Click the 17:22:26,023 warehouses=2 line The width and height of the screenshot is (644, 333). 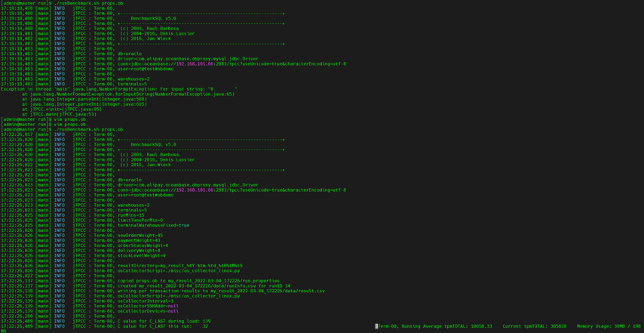pos(75,205)
